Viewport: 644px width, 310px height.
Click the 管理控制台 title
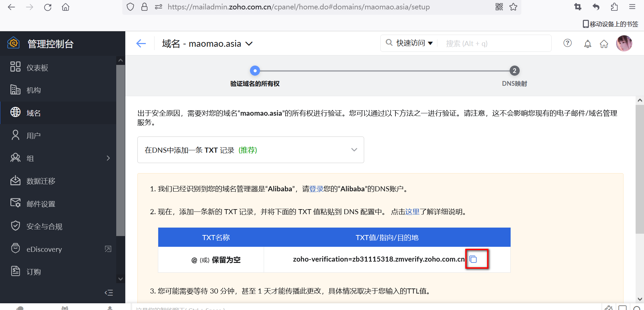click(x=50, y=44)
